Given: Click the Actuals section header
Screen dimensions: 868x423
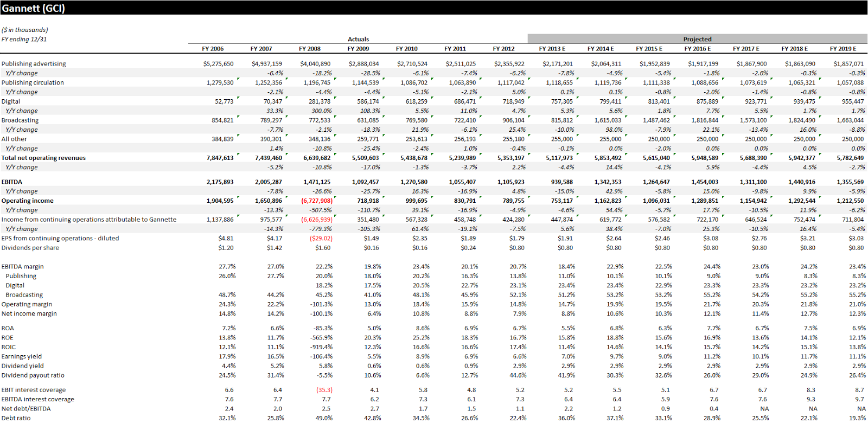Looking at the screenshot, I should coord(358,39).
